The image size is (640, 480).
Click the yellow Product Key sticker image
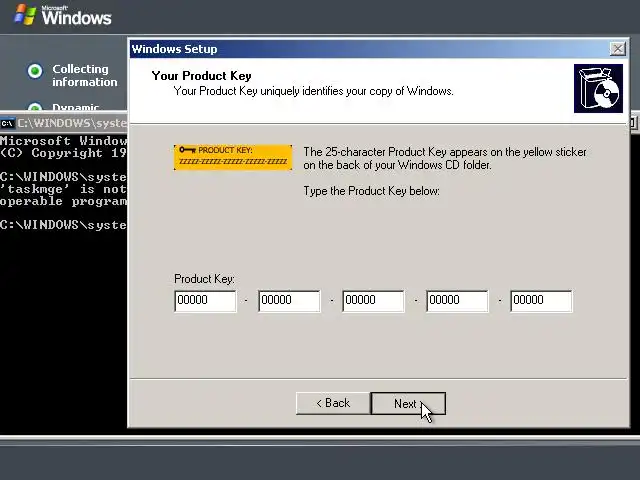click(x=233, y=157)
